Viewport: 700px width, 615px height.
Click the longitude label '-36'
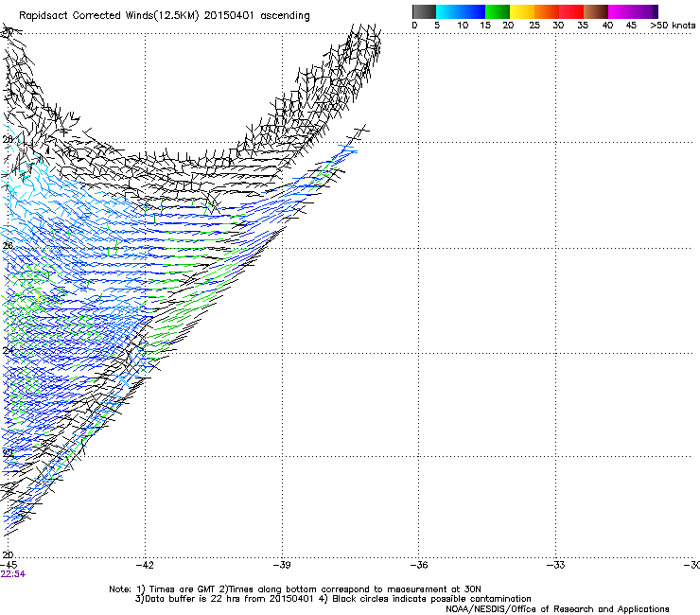coord(419,565)
